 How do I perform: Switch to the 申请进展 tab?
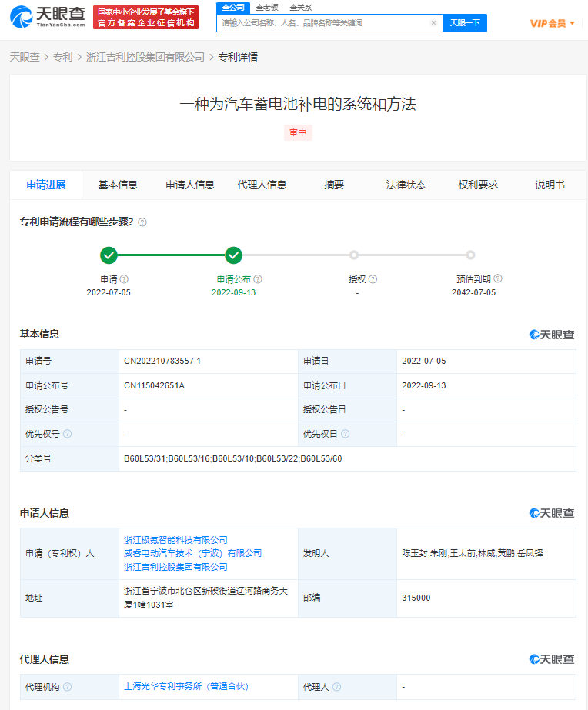coord(45,185)
